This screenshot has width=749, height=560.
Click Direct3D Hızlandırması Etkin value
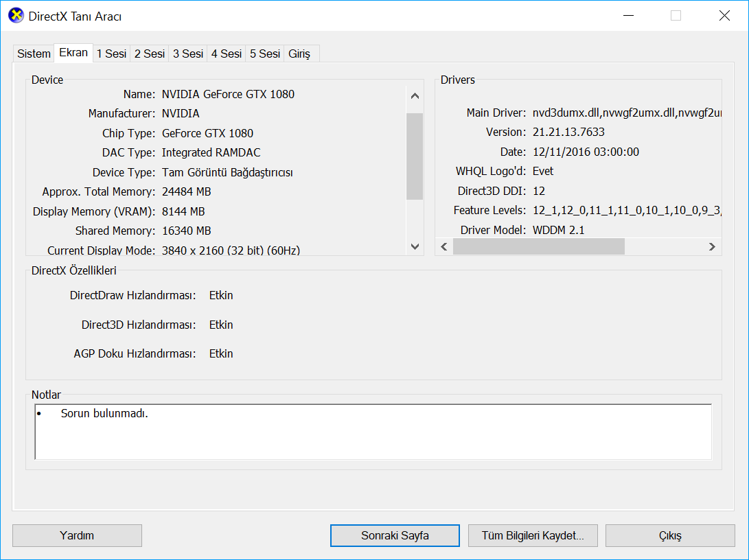[x=221, y=325]
